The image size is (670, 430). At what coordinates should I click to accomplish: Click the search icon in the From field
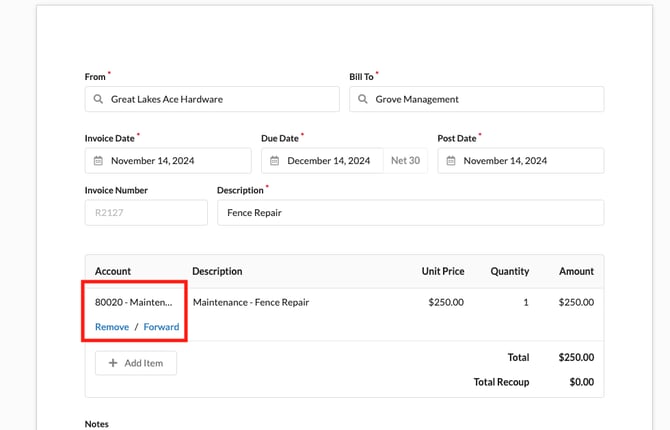point(98,100)
